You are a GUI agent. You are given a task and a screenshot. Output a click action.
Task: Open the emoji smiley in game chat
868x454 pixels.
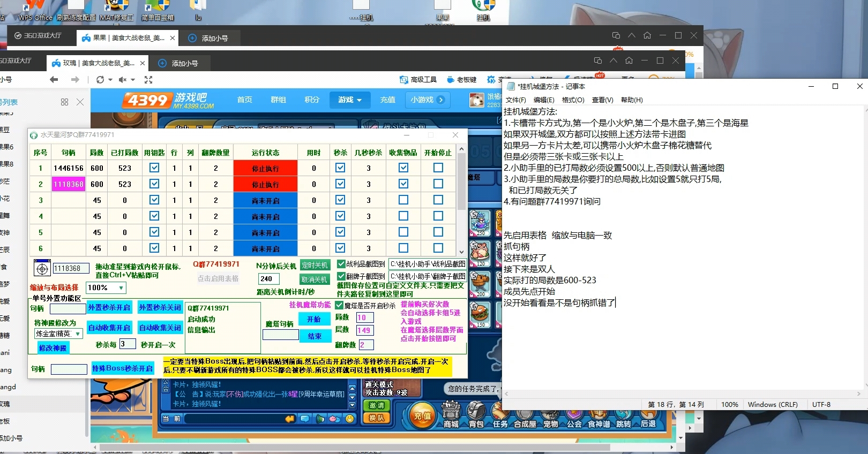[350, 419]
